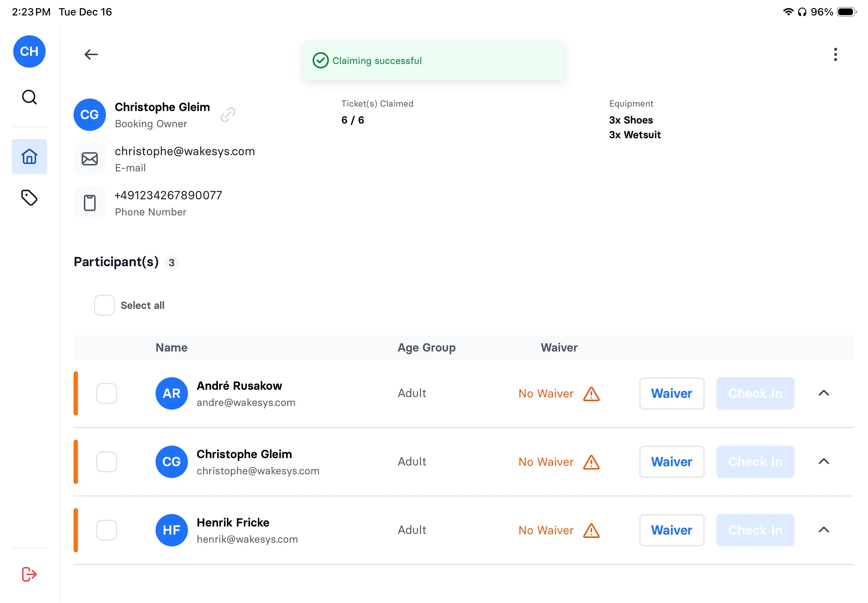Open the CH user profile avatar
The height and width of the screenshot is (603, 868).
(x=29, y=51)
